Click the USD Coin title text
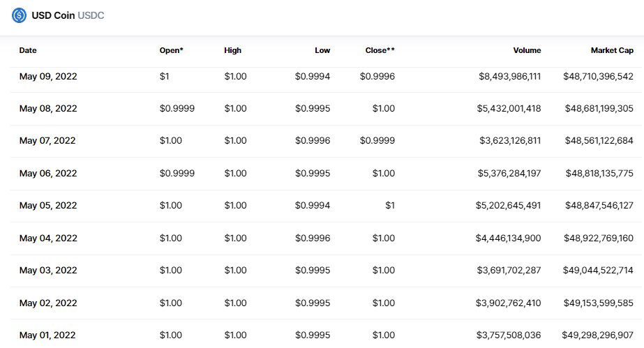The image size is (644, 348). coord(52,15)
